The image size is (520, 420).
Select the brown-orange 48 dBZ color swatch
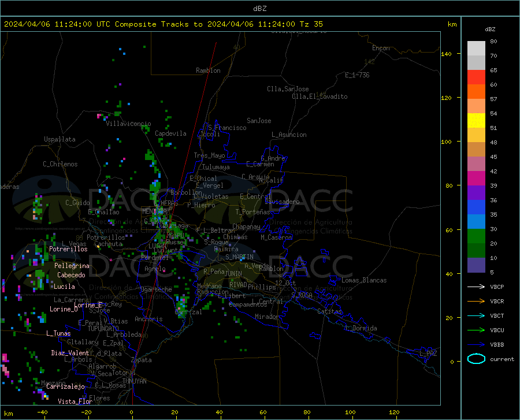476,150
